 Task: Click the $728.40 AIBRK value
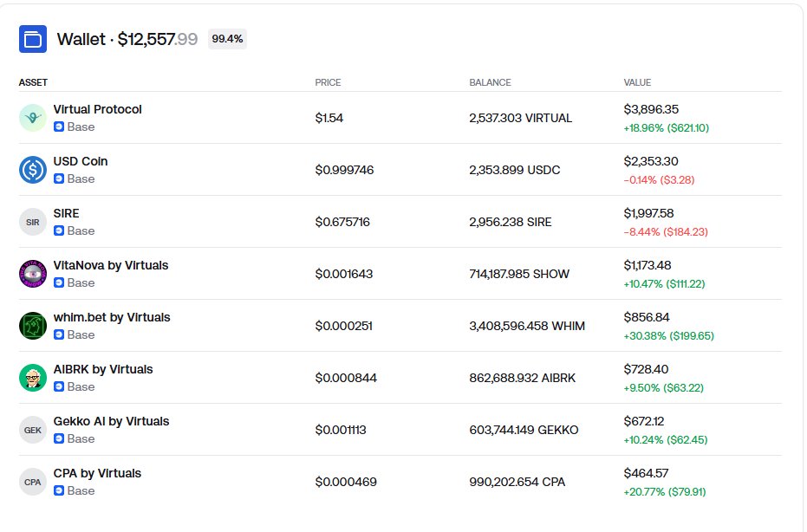646,369
